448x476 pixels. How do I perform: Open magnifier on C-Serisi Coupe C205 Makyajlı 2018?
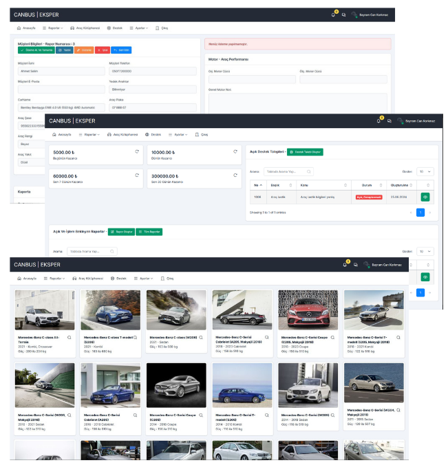click(x=332, y=337)
